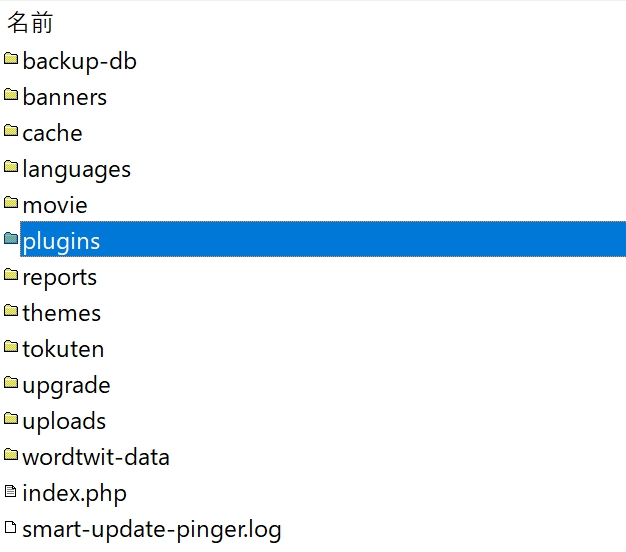Select the smart-update-pinger.log file name
The image size is (626, 552).
[x=152, y=530]
